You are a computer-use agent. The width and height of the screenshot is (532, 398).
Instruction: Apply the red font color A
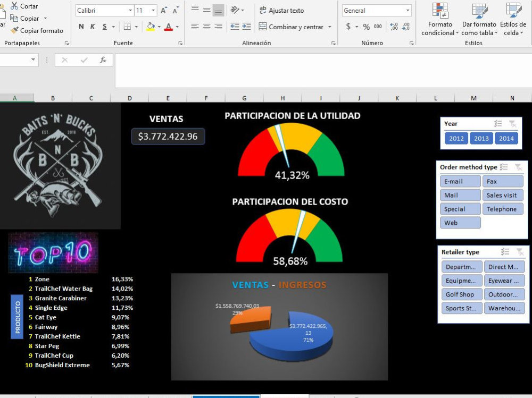tap(168, 27)
